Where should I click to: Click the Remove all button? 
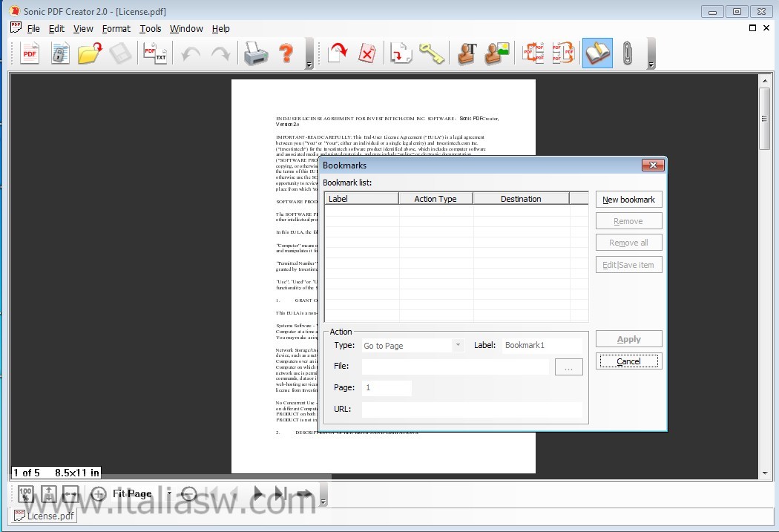click(x=628, y=243)
